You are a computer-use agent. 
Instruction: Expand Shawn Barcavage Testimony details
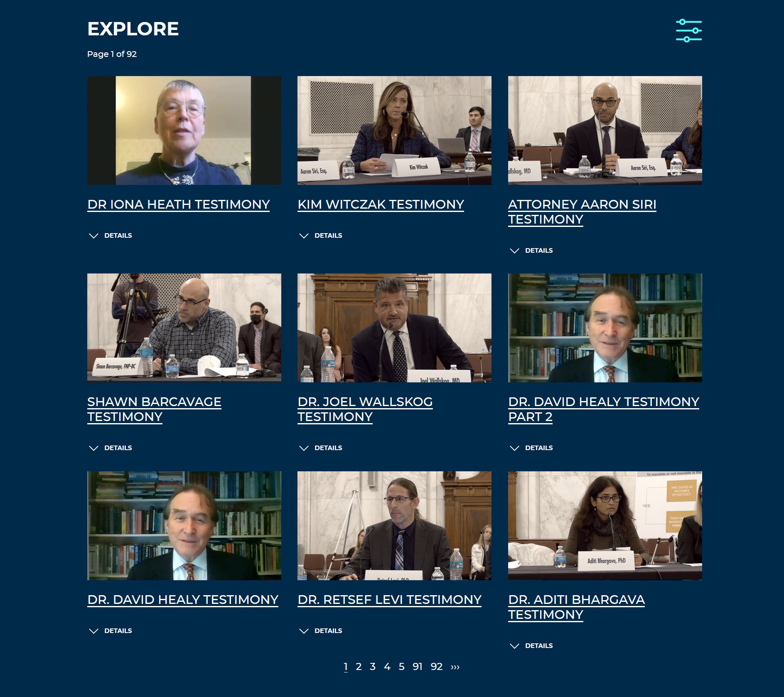click(x=111, y=448)
